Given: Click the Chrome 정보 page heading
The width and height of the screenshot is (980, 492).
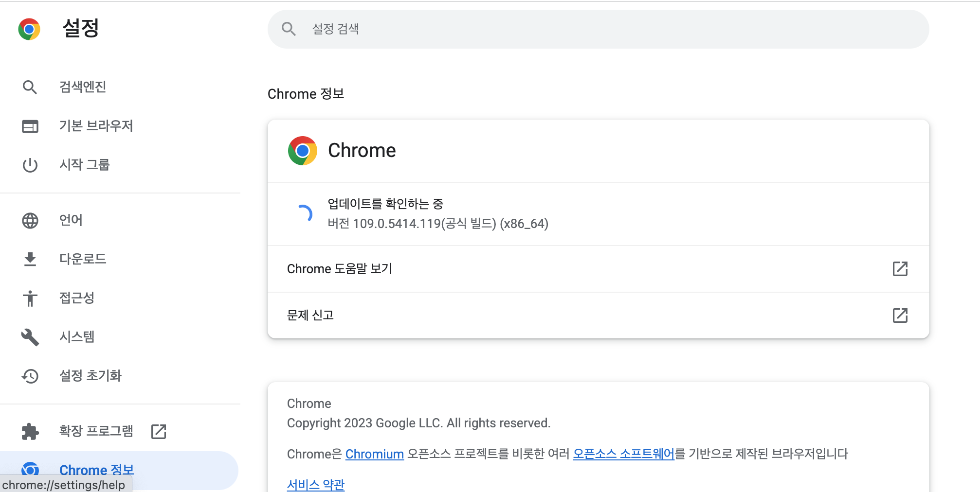Looking at the screenshot, I should click(x=306, y=94).
